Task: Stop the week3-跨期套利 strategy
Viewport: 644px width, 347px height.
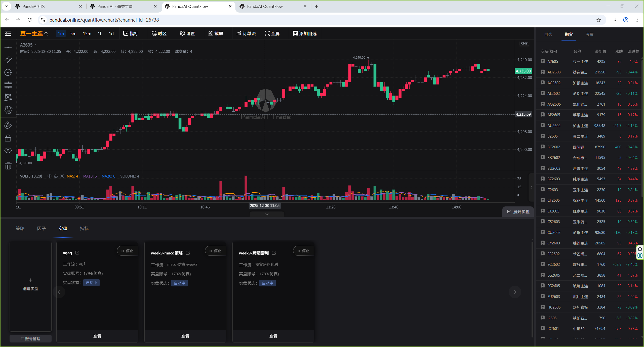Action: [303, 251]
